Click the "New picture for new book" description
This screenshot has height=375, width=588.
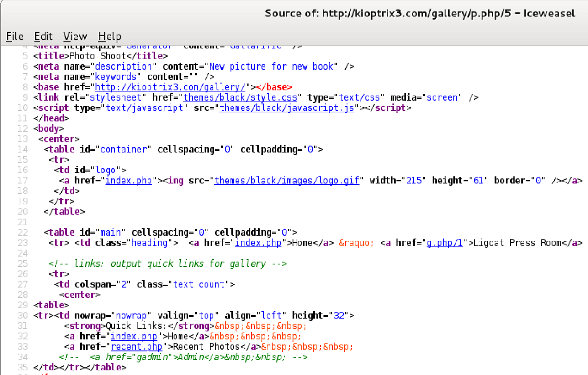click(x=271, y=66)
